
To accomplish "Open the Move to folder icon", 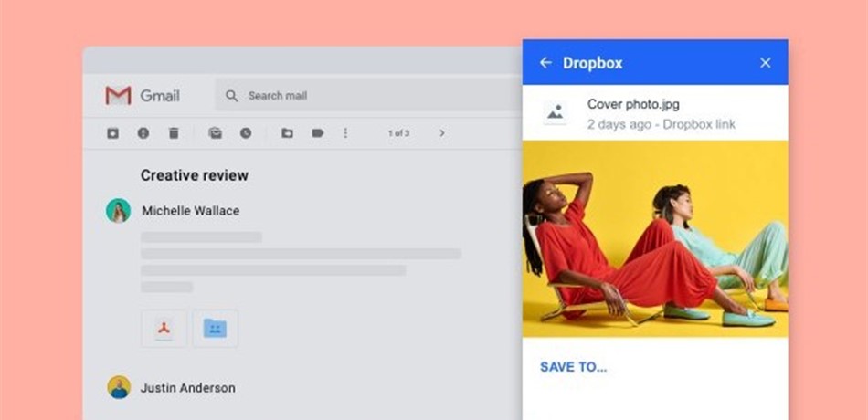I will [287, 132].
